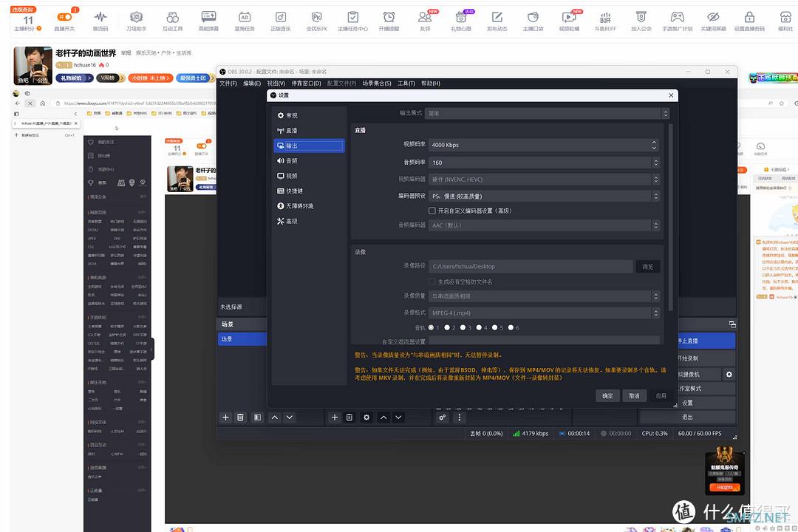Click the 录像路径 recording path field
Screen dimensions: 798x532
point(531,266)
